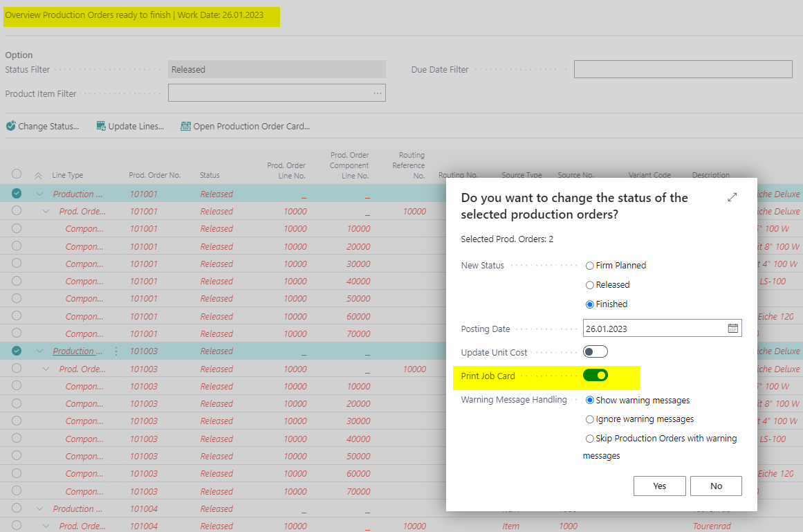Click the Update Lines icon

coord(101,125)
